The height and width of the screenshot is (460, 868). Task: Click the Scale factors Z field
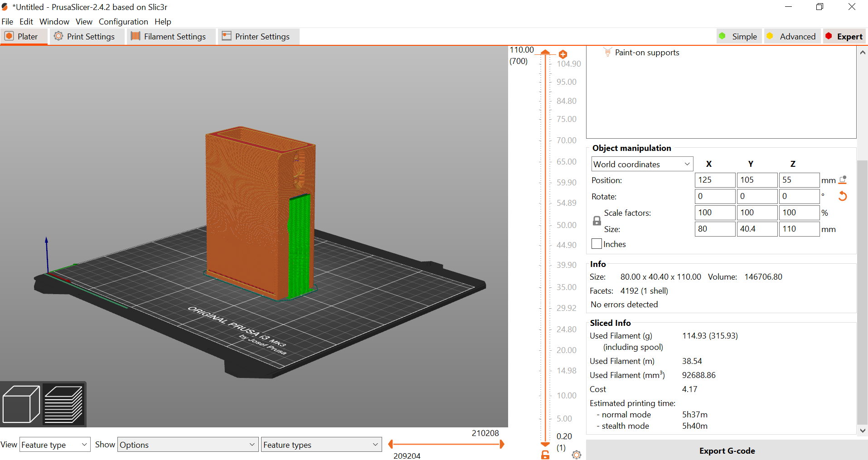tap(799, 213)
